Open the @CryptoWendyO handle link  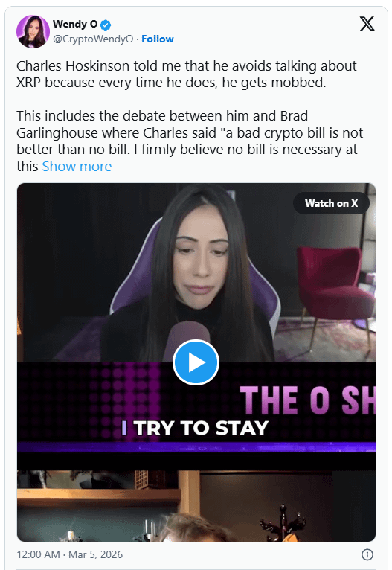(93, 39)
